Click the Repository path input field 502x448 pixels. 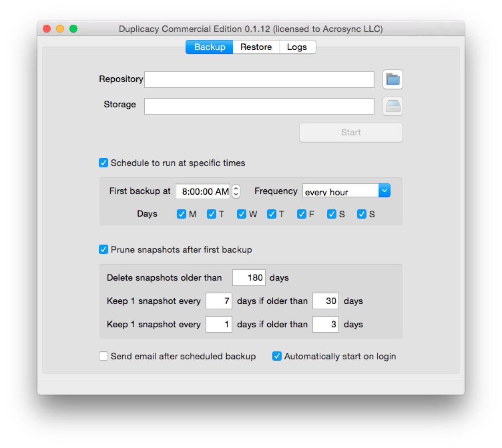[259, 79]
